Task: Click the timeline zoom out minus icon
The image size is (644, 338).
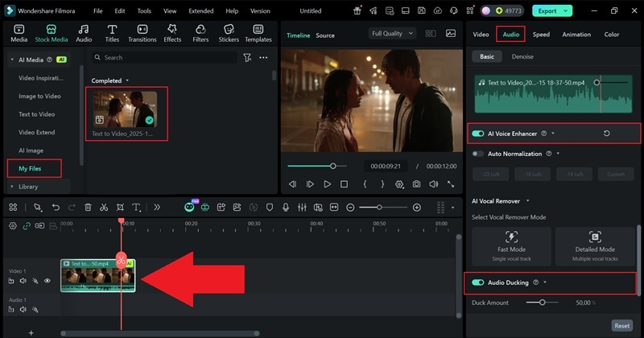Action: point(350,208)
